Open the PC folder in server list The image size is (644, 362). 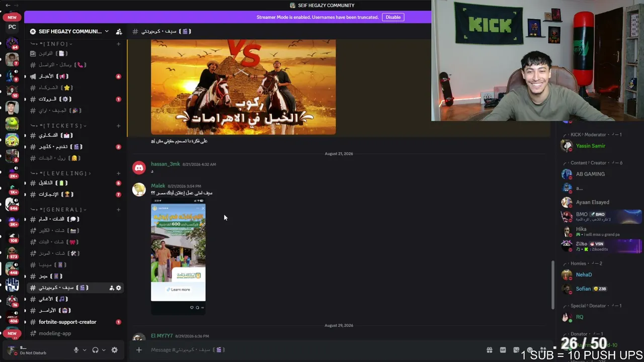tap(12, 27)
